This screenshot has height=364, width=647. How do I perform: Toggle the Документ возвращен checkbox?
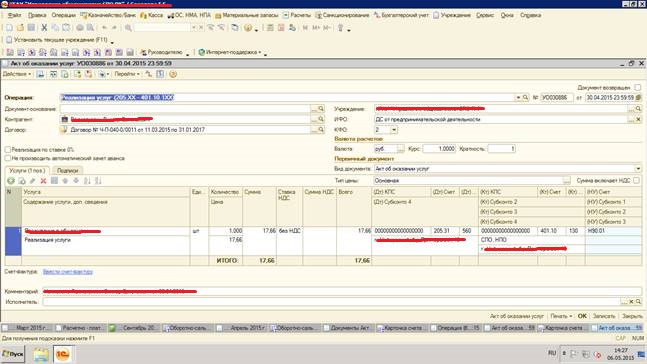click(638, 87)
